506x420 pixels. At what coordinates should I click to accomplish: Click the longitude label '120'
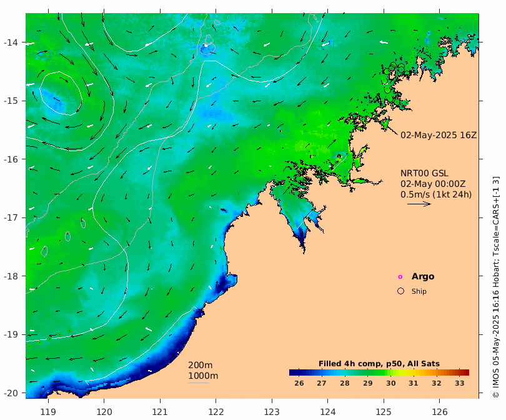[x=104, y=412]
